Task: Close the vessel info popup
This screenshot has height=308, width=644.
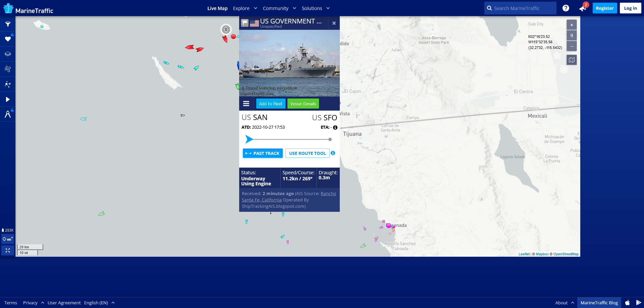Action: [x=334, y=23]
